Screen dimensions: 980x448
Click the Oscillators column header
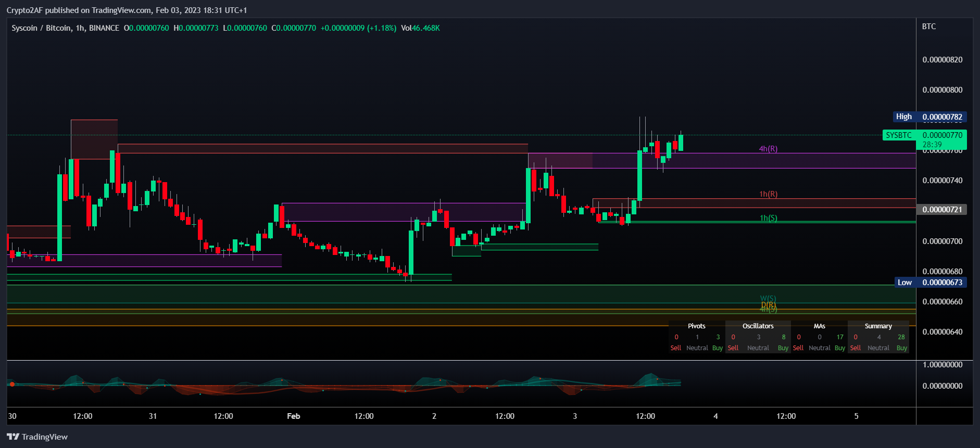click(x=758, y=326)
